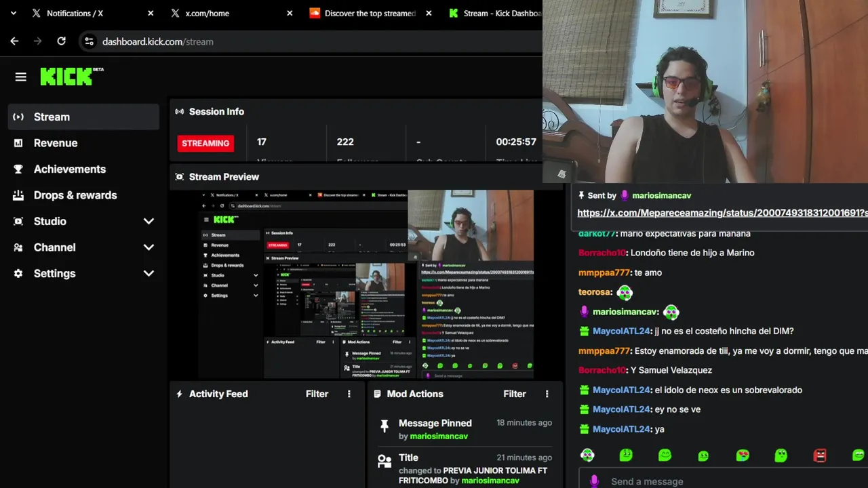Open mariosimancav link in Title change entry
868x488 pixels.
click(490, 481)
